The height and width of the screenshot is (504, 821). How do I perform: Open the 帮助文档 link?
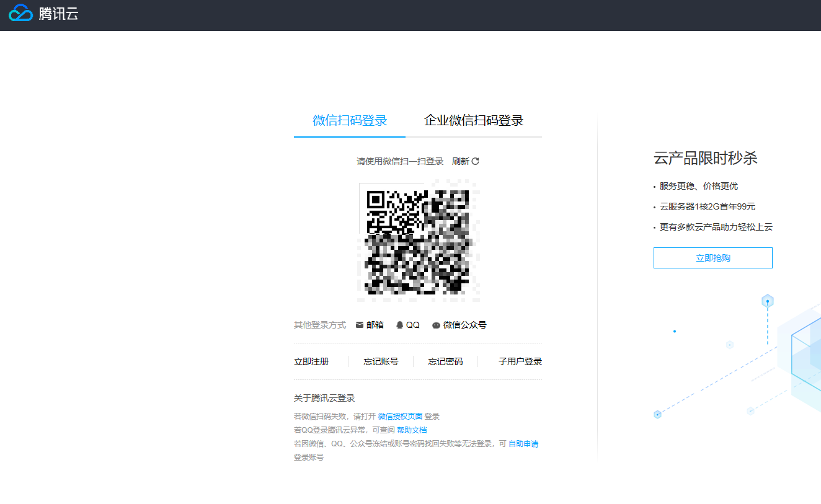[x=412, y=430]
